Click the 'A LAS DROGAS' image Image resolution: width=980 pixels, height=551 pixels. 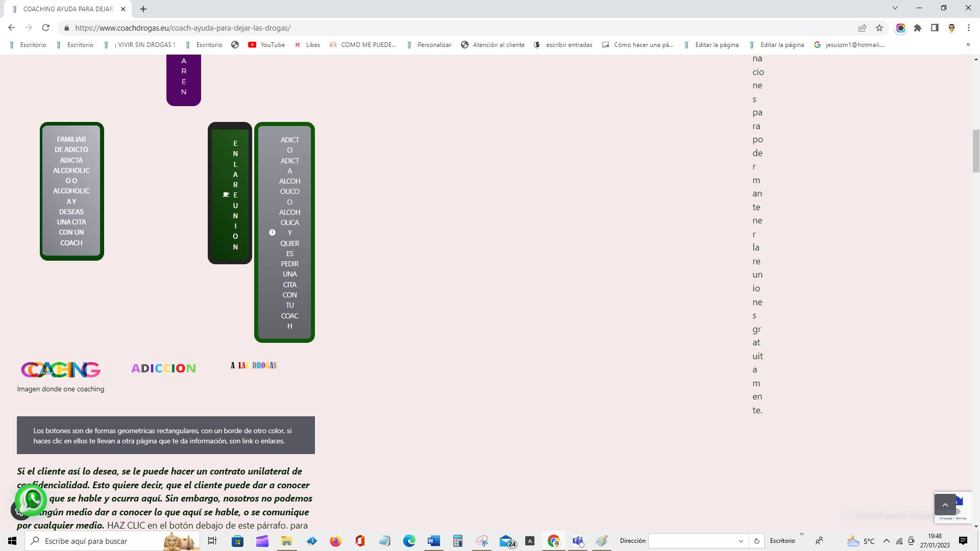[x=254, y=365]
